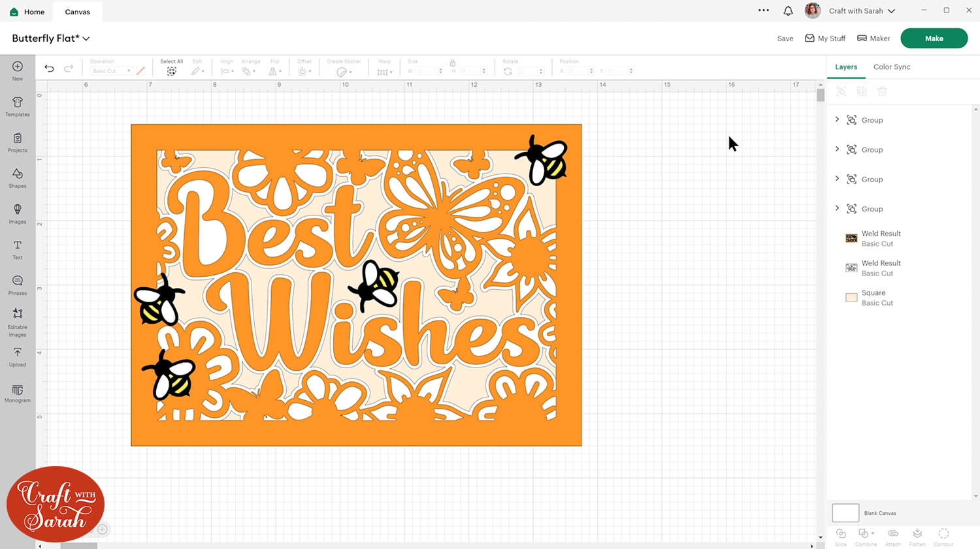Image resolution: width=980 pixels, height=549 pixels.
Task: Open the three-dot more options menu
Action: tap(764, 10)
